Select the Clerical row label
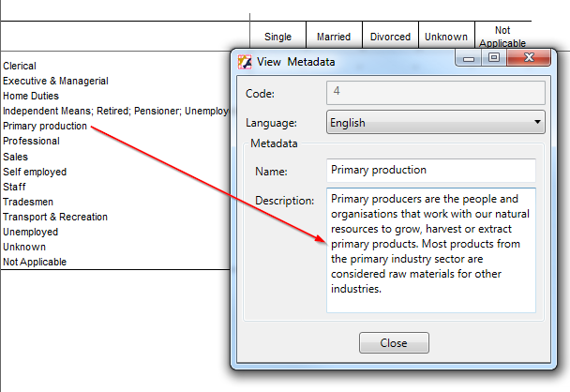570x392 pixels. pos(20,67)
